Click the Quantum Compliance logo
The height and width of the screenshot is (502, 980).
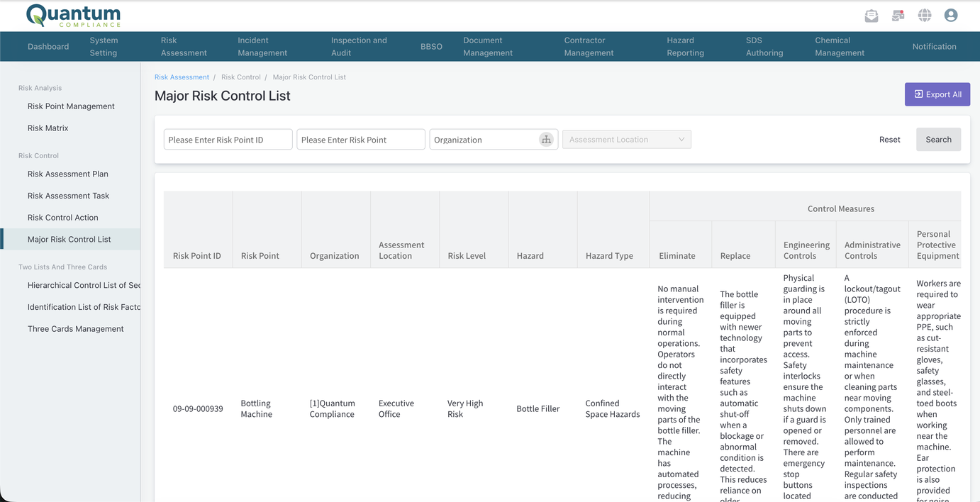point(73,16)
